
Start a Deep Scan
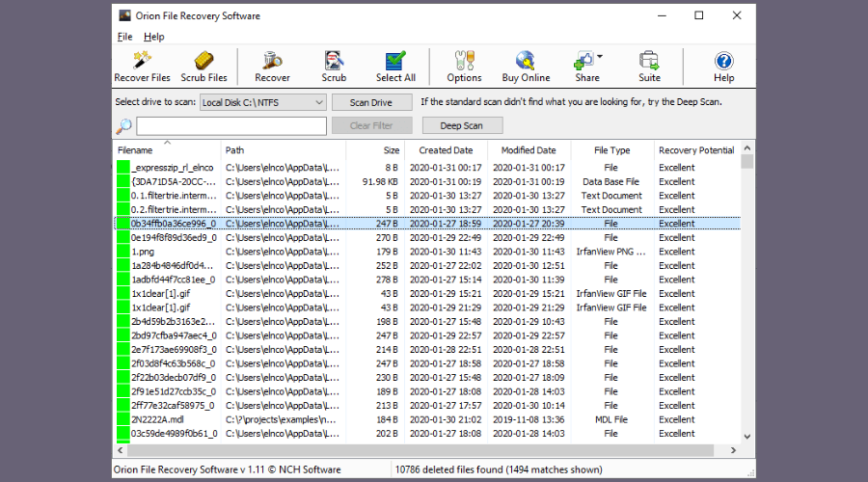point(462,125)
